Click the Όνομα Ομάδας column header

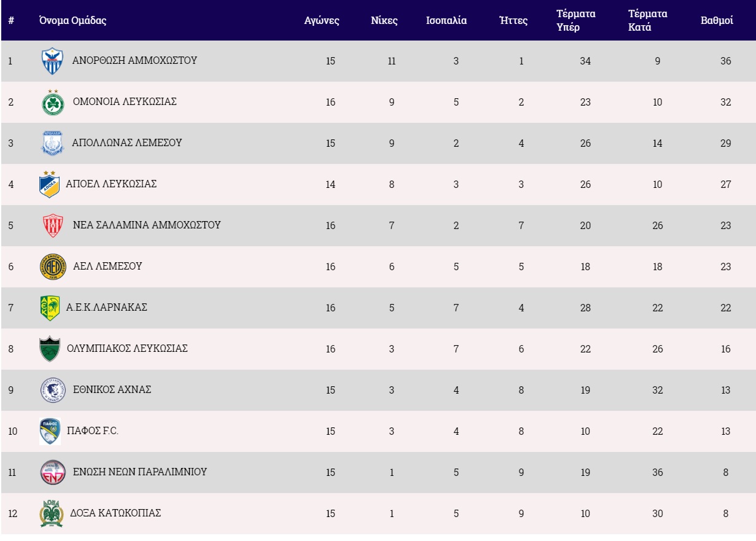click(x=72, y=20)
